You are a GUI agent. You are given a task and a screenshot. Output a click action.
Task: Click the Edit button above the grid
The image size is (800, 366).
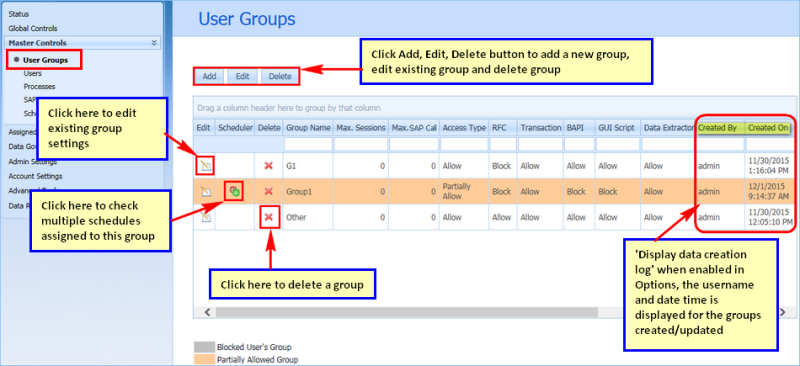click(242, 76)
